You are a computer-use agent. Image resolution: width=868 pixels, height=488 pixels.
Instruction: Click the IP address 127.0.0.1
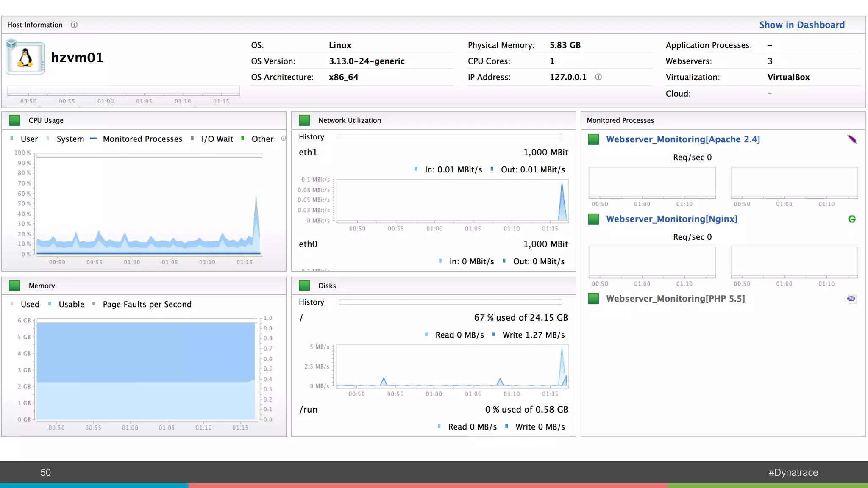pyautogui.click(x=568, y=77)
